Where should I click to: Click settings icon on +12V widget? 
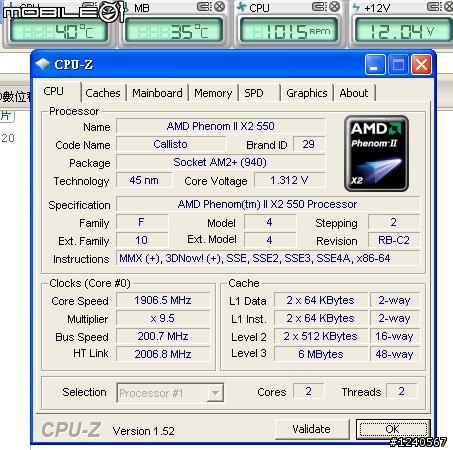click(434, 7)
